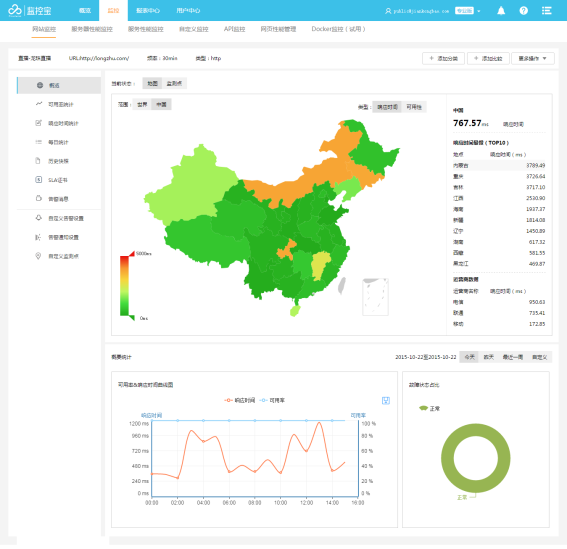Image resolution: width=567 pixels, height=549 pixels.
Task: Click the 监控宝 cloud logo
Action: click(30, 10)
